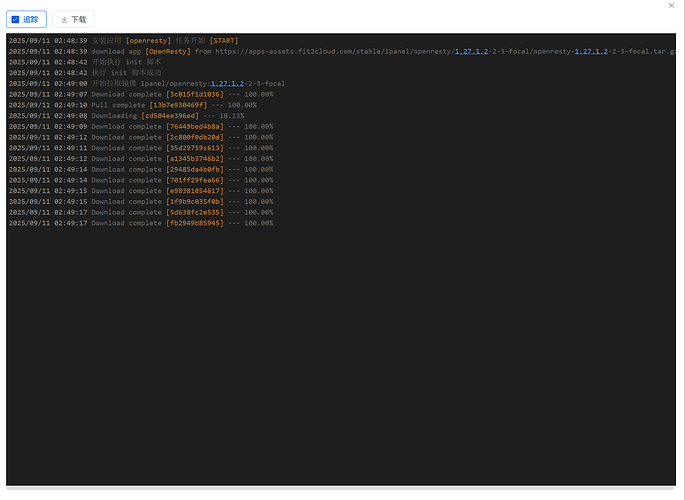Toggle the 追踪 tracking checkbox
Image resolution: width=685 pixels, height=500 pixels.
pos(15,20)
